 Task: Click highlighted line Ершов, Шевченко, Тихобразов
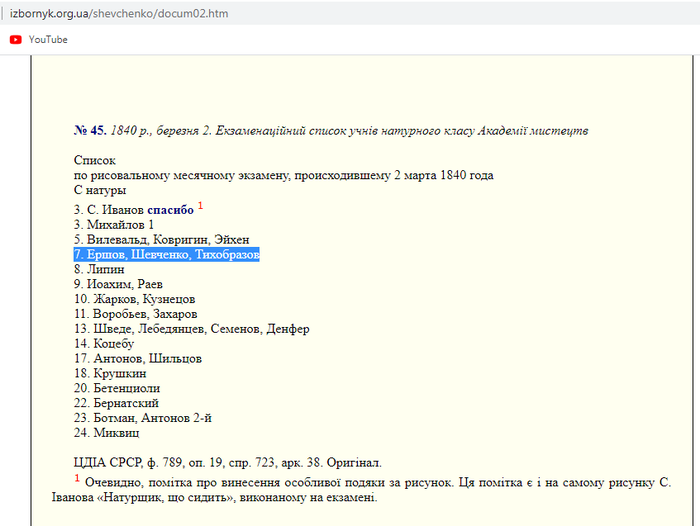click(x=166, y=255)
